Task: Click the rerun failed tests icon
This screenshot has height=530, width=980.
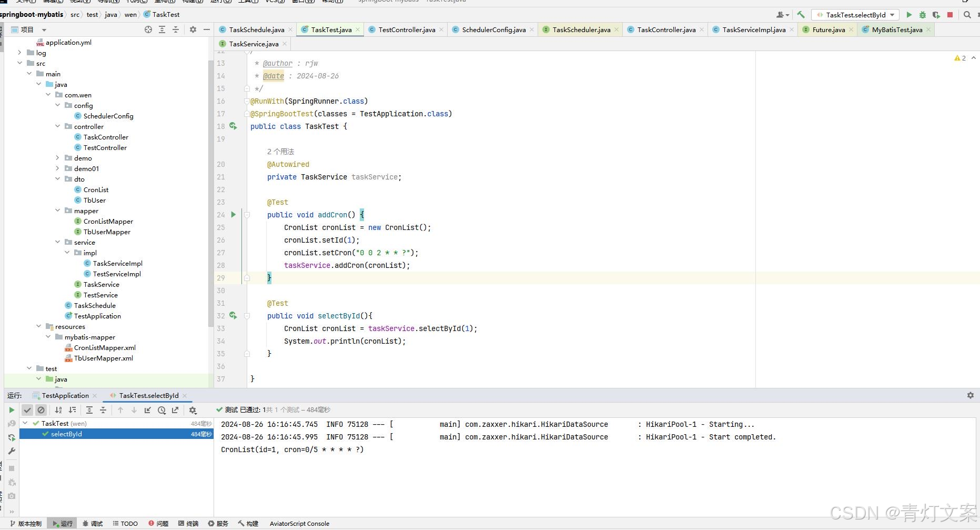Action: tap(12, 424)
